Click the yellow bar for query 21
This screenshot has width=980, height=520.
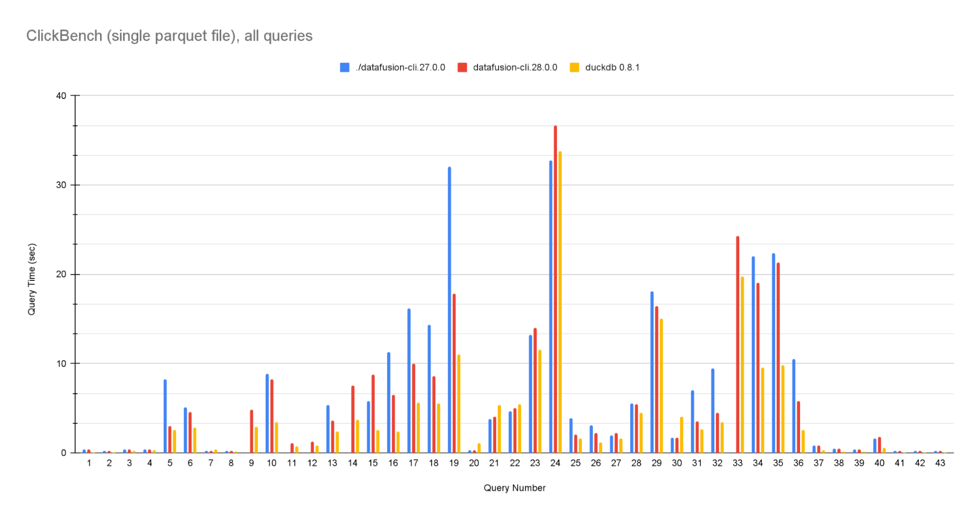click(499, 429)
